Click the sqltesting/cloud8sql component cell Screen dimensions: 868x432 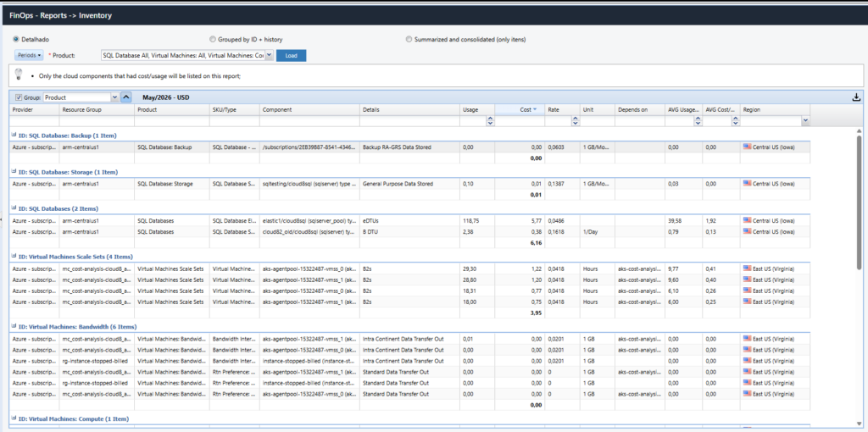(x=309, y=183)
